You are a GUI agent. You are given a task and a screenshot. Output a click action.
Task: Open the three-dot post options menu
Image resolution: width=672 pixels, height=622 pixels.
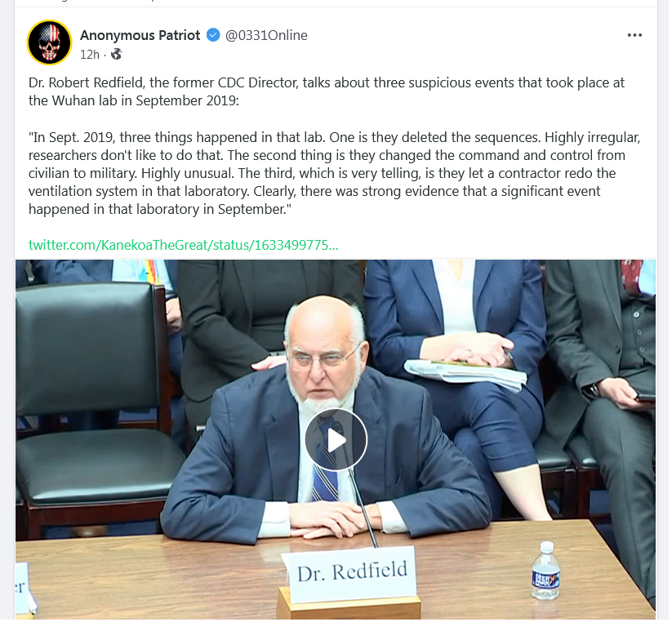634,35
